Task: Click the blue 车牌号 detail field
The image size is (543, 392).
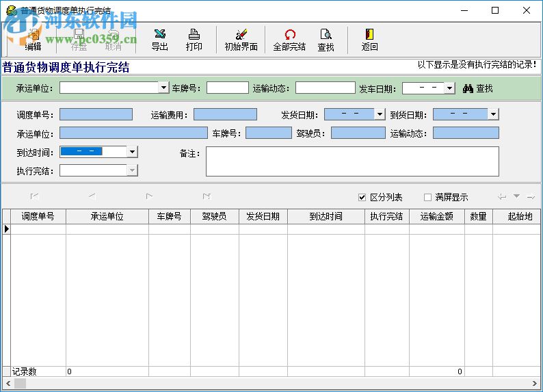Action: pos(269,133)
